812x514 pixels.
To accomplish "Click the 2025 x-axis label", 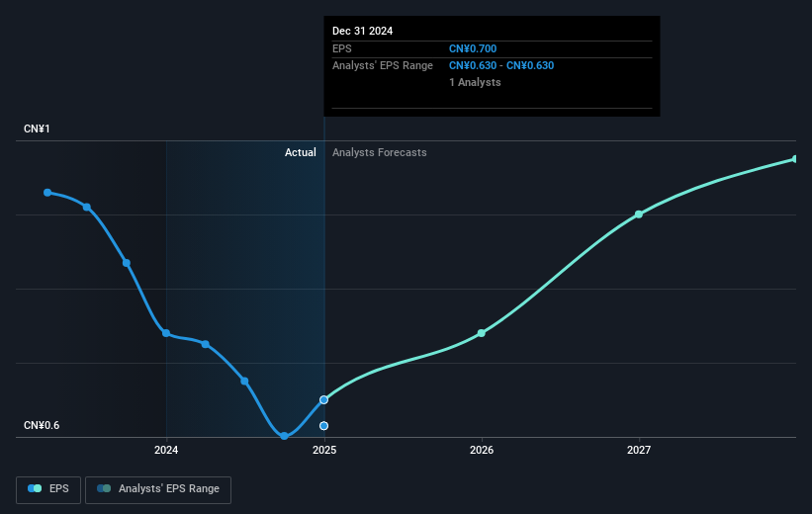I will [x=324, y=450].
